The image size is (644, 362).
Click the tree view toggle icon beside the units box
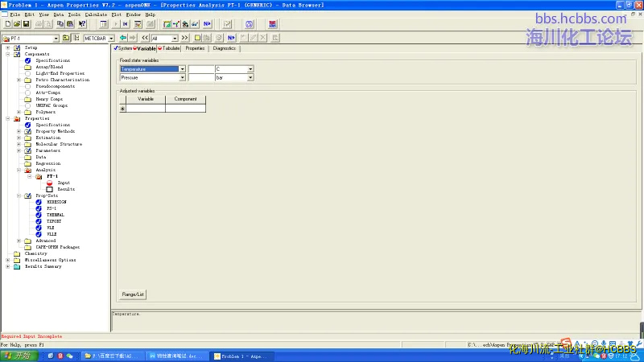coord(76,38)
